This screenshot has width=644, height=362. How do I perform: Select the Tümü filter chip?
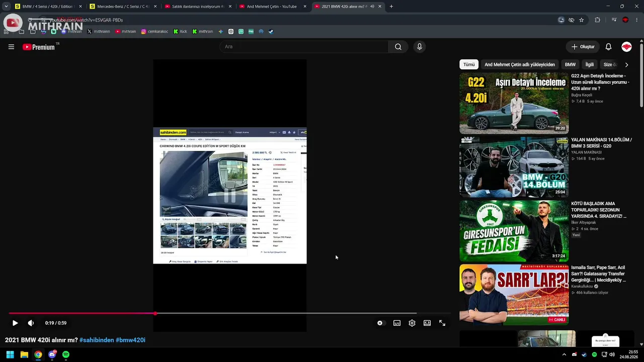coord(469,64)
